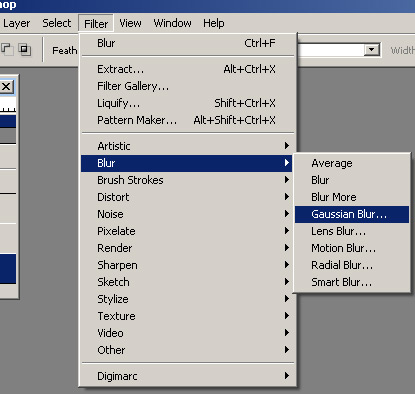Choose Motion Blur... filter
Screen dimensions: 415x394
(x=352, y=248)
